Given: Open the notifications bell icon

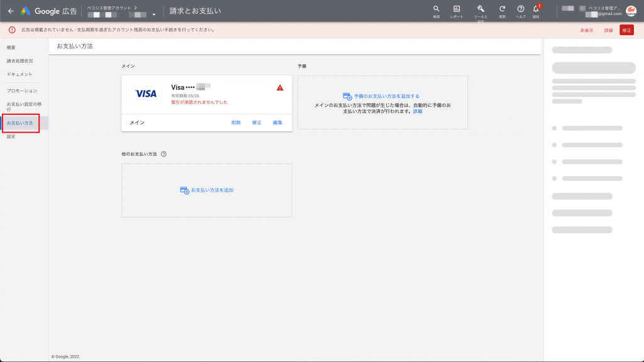Looking at the screenshot, I should pos(536,9).
